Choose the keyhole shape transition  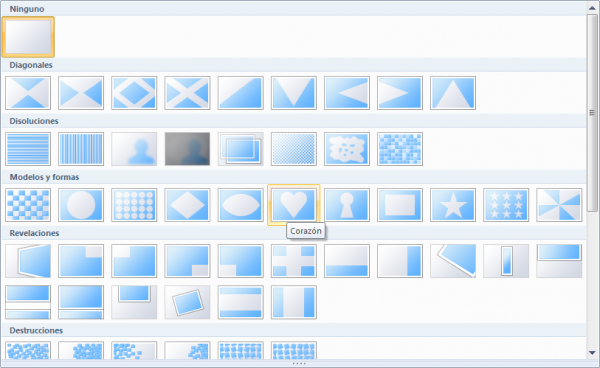click(347, 205)
